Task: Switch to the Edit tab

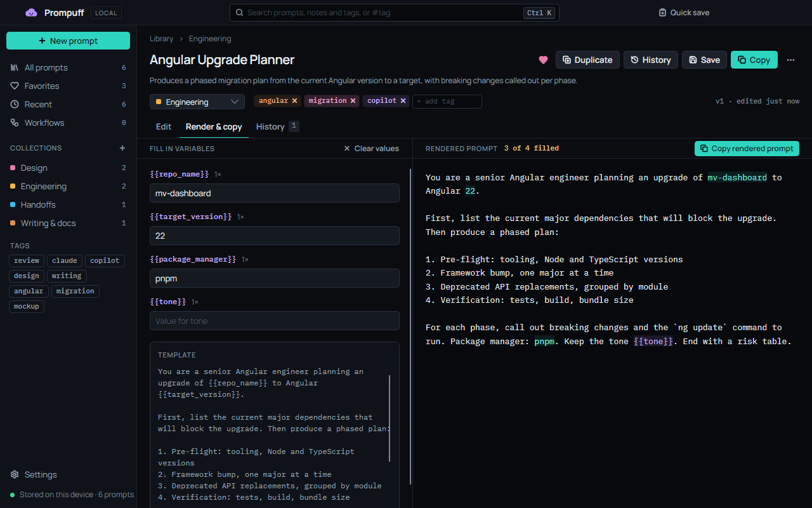Action: 164,126
